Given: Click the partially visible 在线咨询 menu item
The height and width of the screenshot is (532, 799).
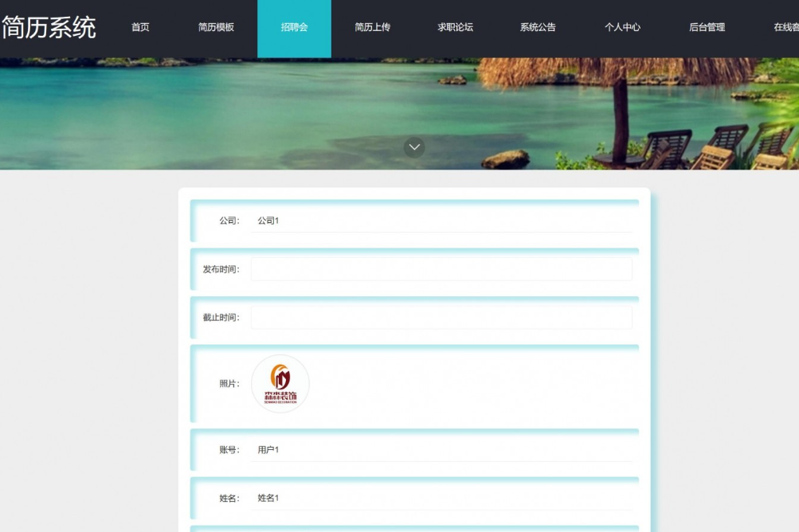Looking at the screenshot, I should (x=785, y=27).
